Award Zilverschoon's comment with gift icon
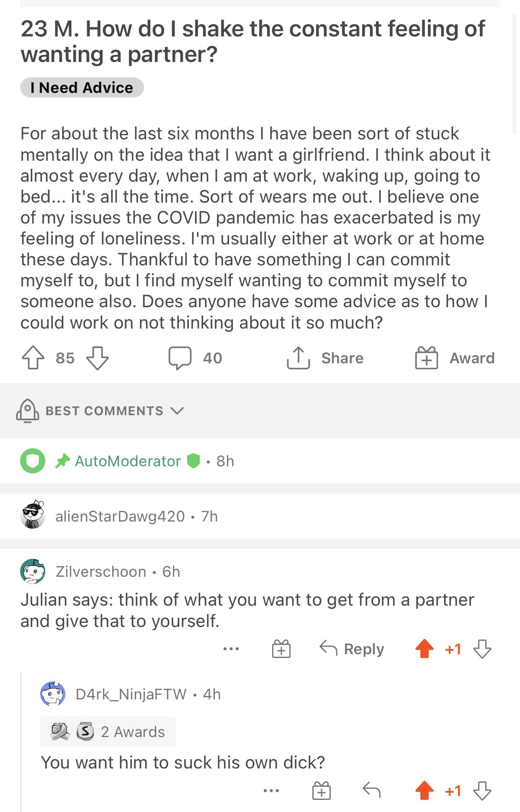 point(281,649)
